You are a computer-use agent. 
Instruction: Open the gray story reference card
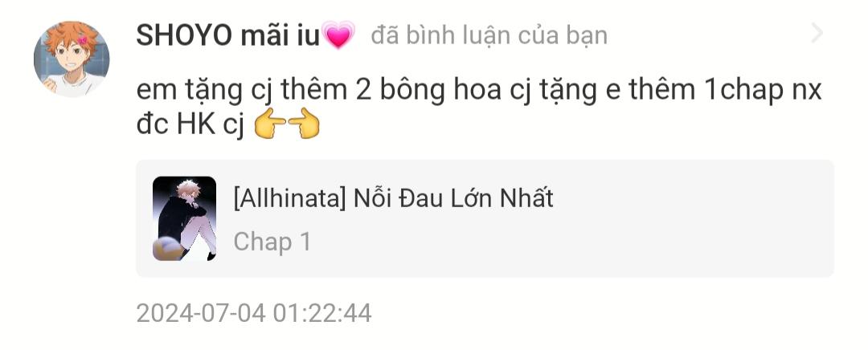tap(485, 218)
